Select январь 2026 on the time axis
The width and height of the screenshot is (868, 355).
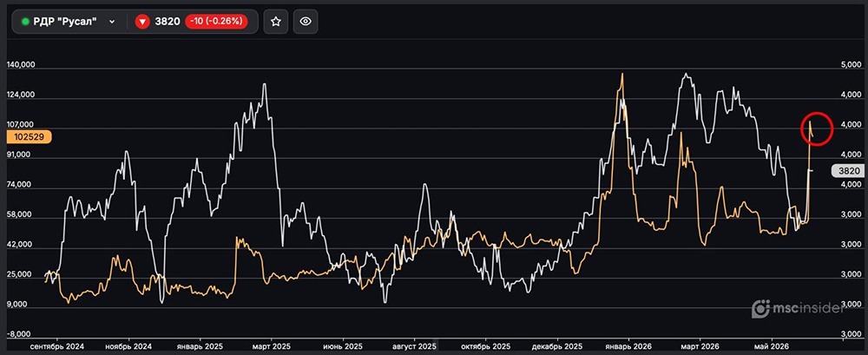click(x=628, y=346)
